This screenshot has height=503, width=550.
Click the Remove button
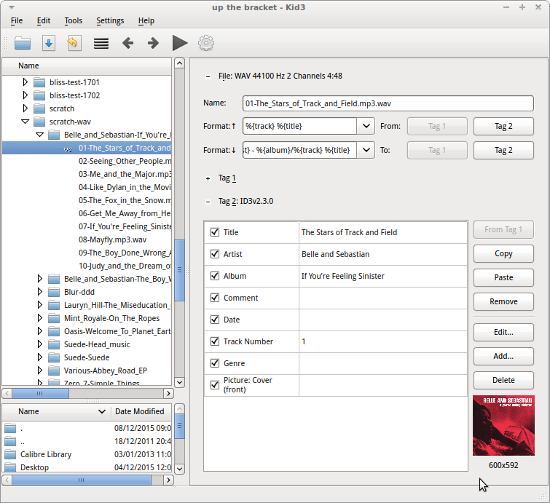503,301
